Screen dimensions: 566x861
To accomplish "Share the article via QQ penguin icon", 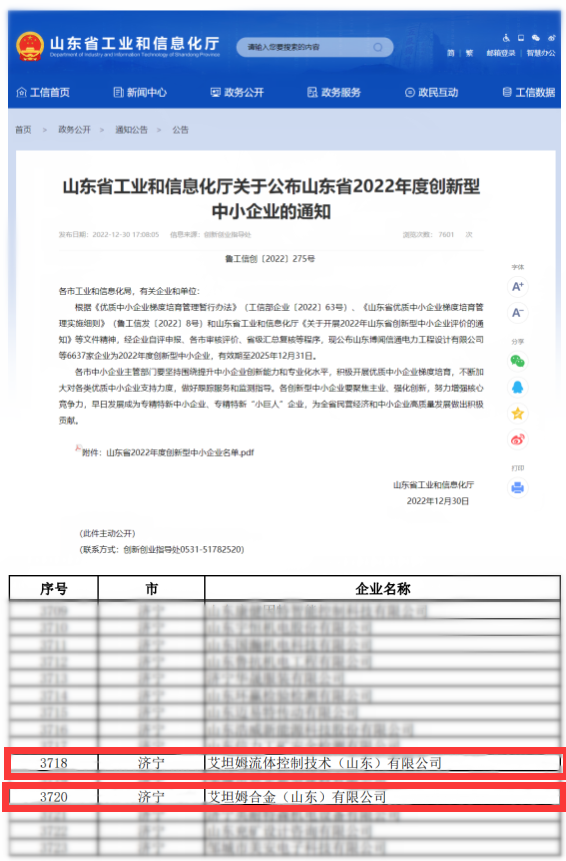I will [x=517, y=387].
